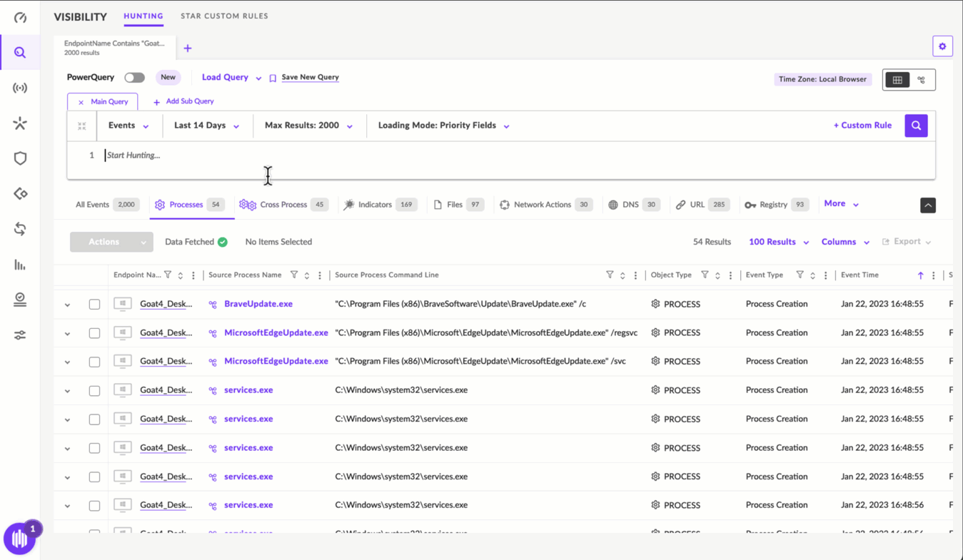The image size is (963, 560).
Task: Click the star icon in left sidebar
Action: (x=20, y=123)
